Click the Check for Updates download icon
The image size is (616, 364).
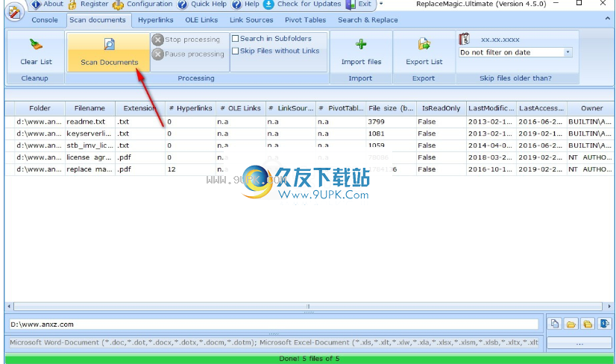pyautogui.click(x=268, y=4)
